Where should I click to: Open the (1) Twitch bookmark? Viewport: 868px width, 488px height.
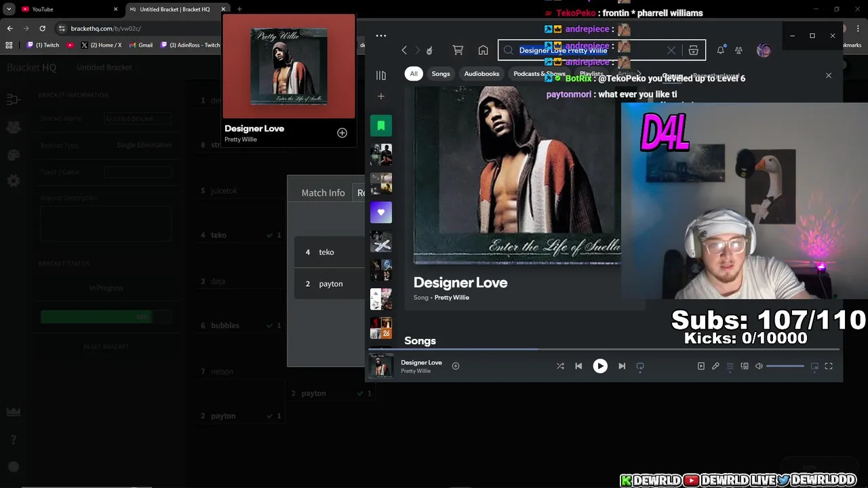[43, 45]
